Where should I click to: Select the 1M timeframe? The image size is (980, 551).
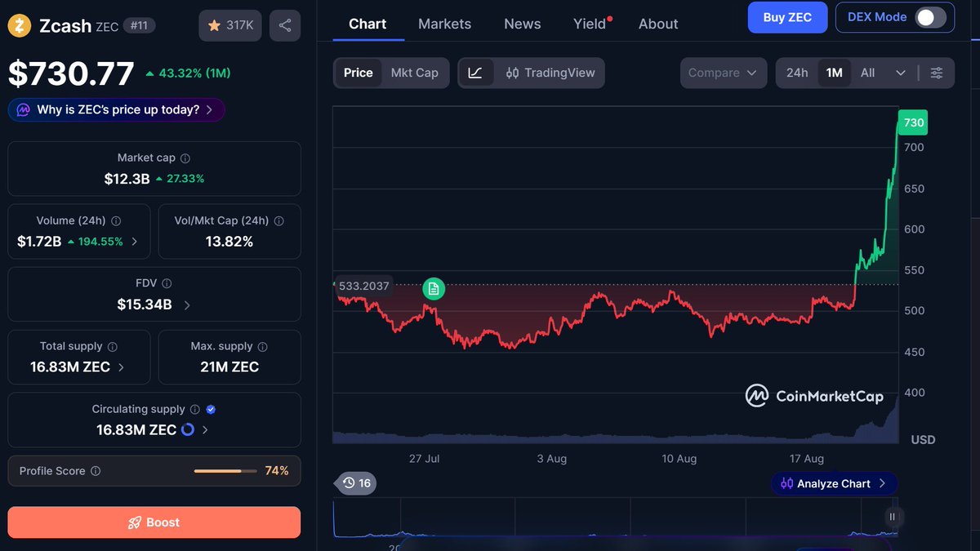click(x=834, y=73)
